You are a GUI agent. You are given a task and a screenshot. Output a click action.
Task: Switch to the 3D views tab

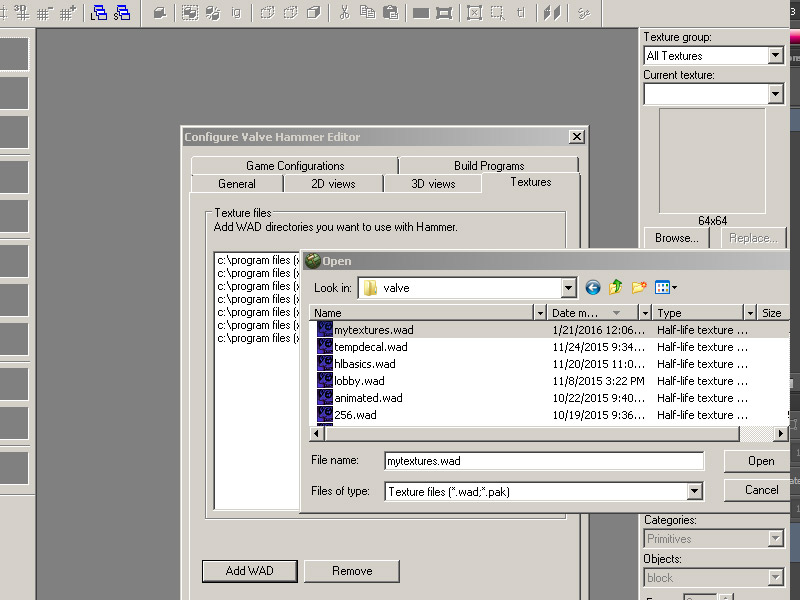(433, 184)
